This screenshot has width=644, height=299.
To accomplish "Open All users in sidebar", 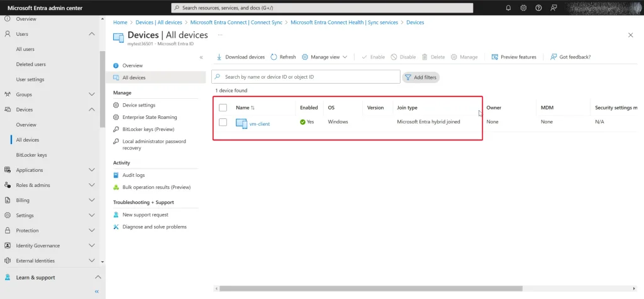I will pos(25,49).
